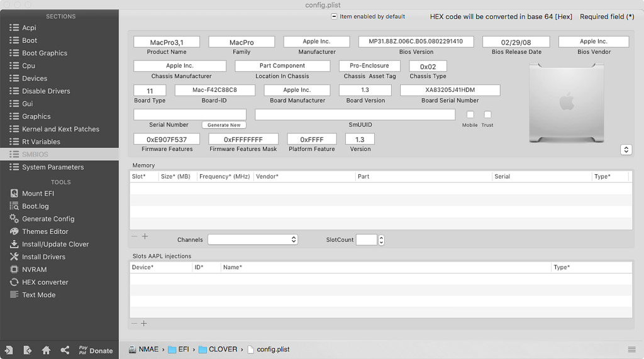
Task: Click the CLOVER folder in path bar
Action: [218, 349]
